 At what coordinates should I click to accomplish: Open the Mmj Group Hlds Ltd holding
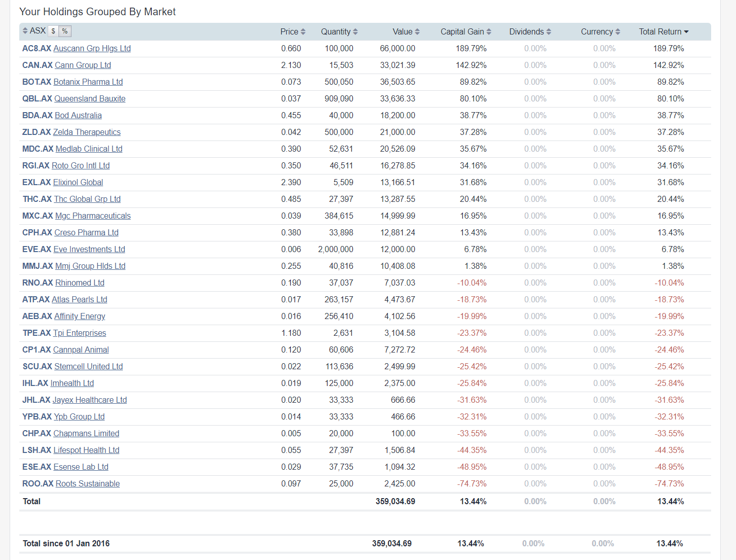tap(90, 266)
